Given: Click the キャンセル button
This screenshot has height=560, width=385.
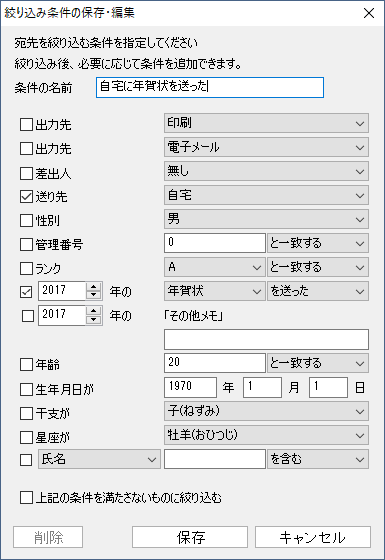Looking at the screenshot, I should [x=313, y=537].
